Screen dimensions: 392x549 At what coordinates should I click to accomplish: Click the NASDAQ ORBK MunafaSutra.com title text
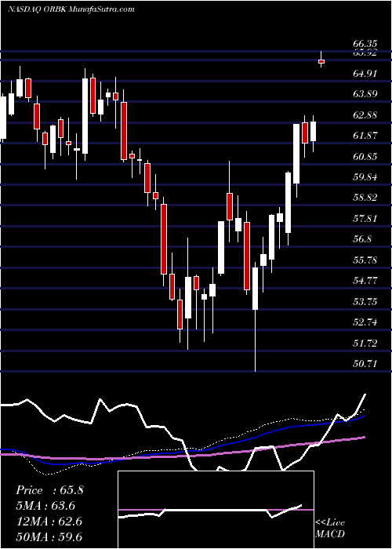tap(71, 9)
